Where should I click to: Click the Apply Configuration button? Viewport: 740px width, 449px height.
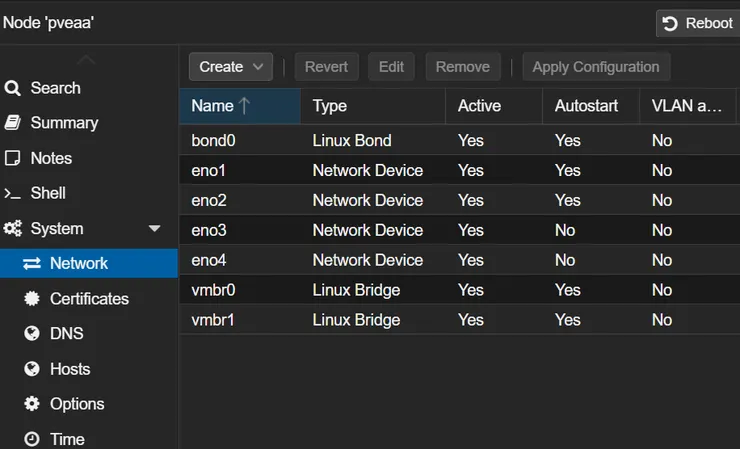(595, 67)
